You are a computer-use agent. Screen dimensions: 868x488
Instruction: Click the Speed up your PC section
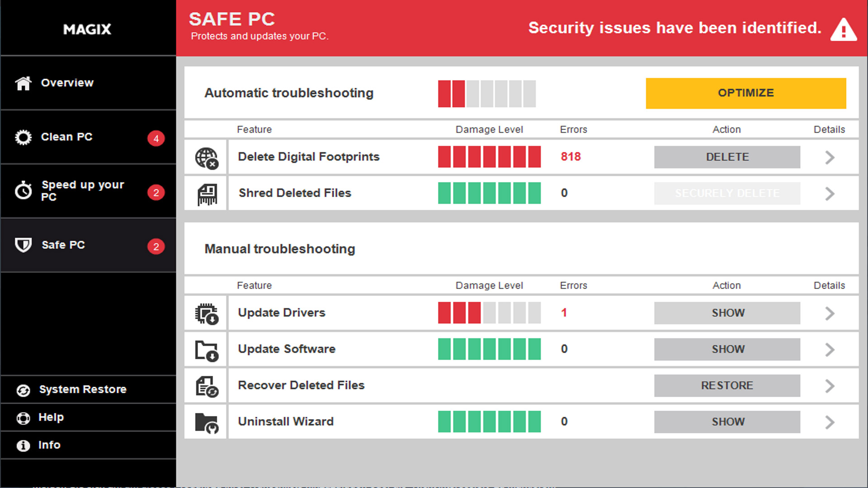(x=88, y=191)
